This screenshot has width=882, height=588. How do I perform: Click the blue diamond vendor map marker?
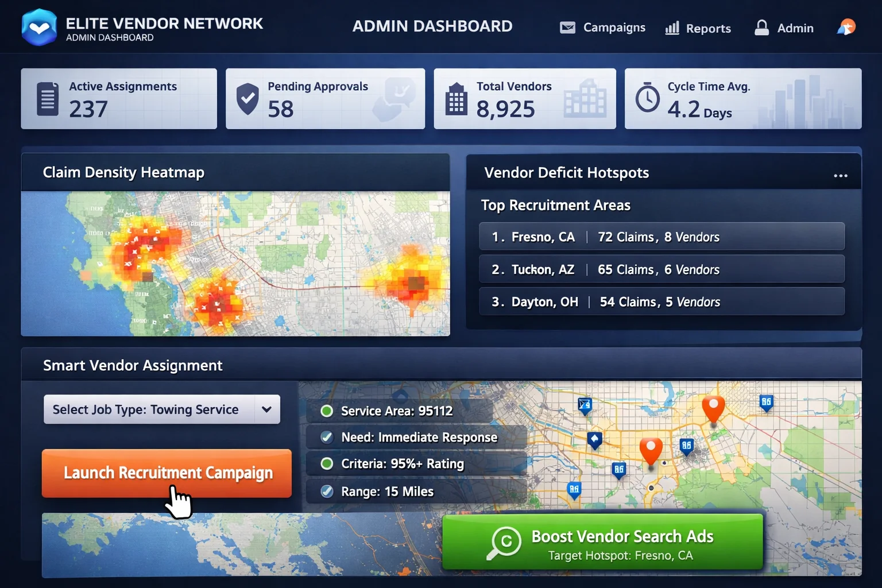click(x=595, y=440)
